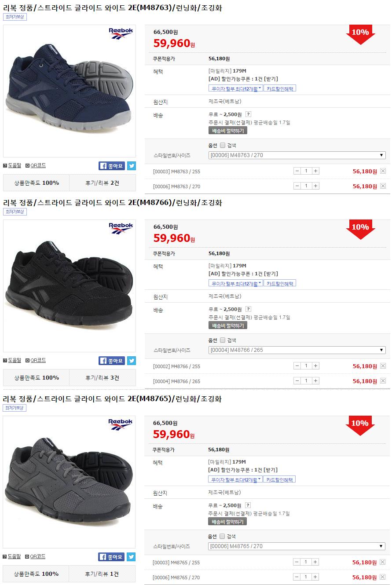Open shipping fee help question mark for M48763

pos(248,114)
